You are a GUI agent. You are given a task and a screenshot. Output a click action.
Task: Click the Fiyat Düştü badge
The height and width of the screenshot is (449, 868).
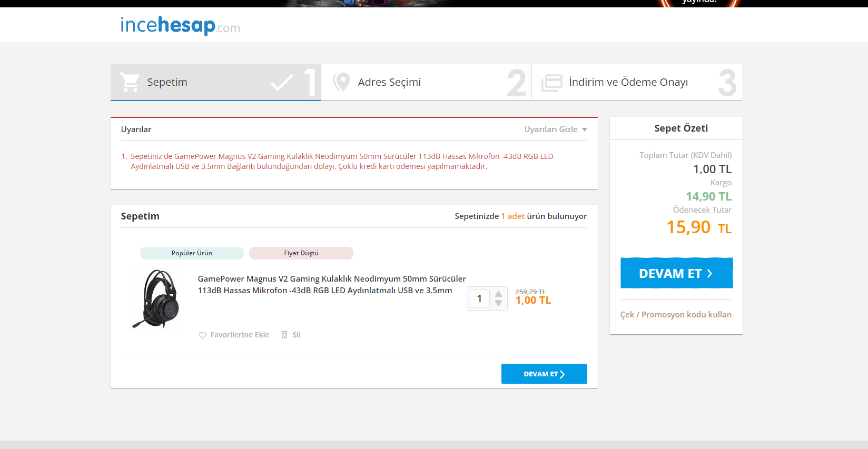301,253
